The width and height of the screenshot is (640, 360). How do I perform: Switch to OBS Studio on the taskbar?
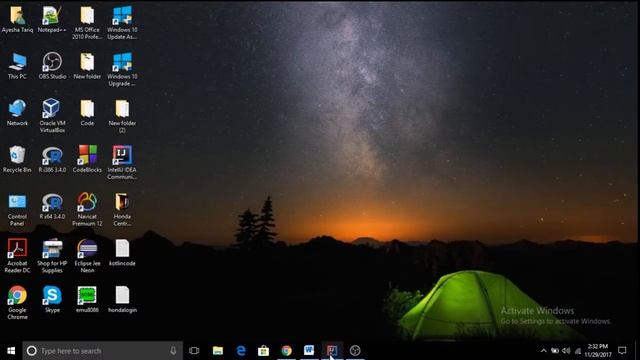point(355,351)
